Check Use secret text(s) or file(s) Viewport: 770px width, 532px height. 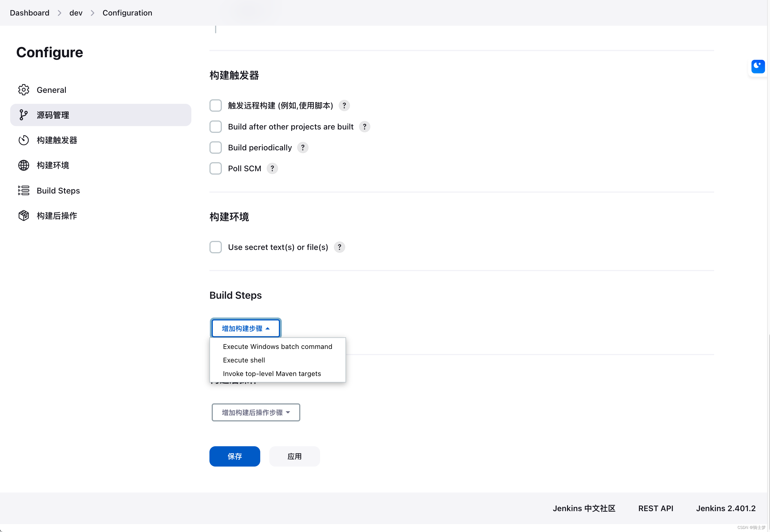(216, 247)
